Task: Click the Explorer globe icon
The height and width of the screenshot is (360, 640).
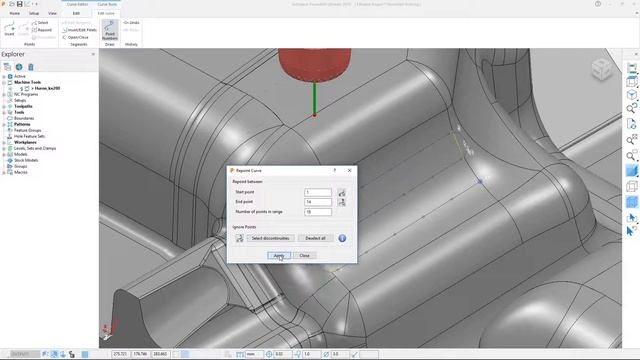Action: pos(19,67)
